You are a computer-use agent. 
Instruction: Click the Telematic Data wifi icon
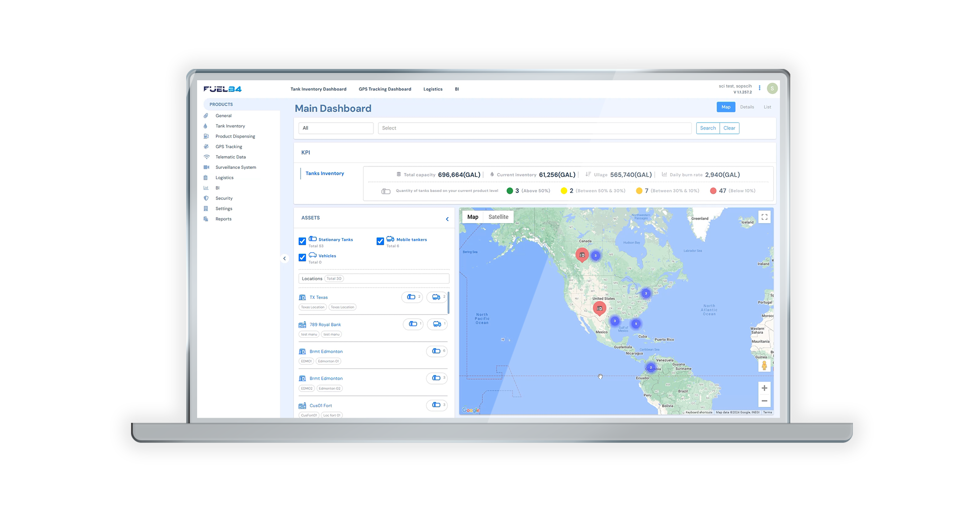point(206,157)
